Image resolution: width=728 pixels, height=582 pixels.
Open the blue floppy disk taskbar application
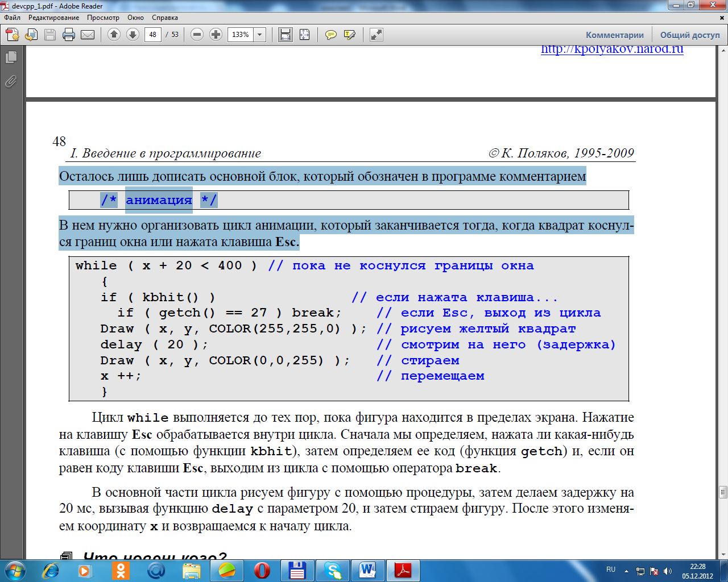pyautogui.click(x=297, y=571)
